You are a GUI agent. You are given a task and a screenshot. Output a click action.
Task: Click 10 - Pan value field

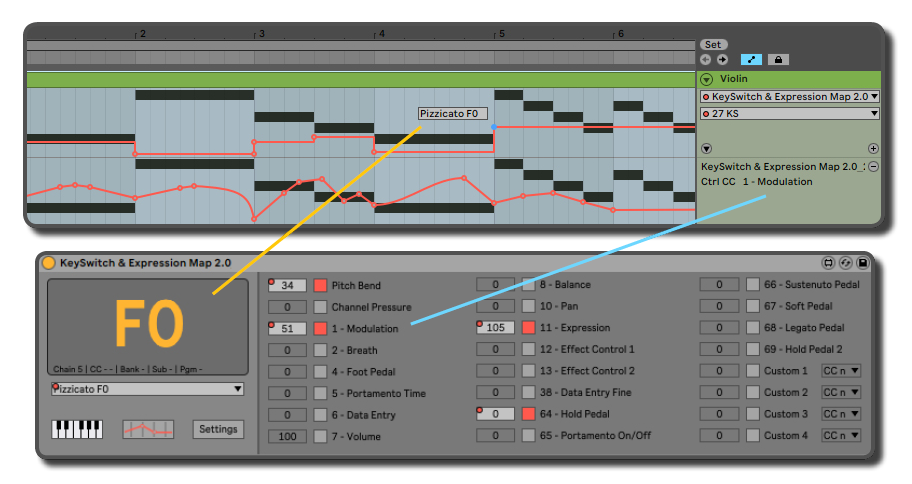coord(496,306)
